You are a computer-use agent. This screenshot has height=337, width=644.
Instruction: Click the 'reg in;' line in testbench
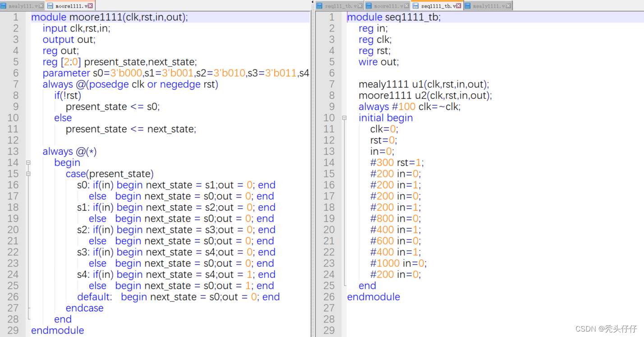[373, 28]
